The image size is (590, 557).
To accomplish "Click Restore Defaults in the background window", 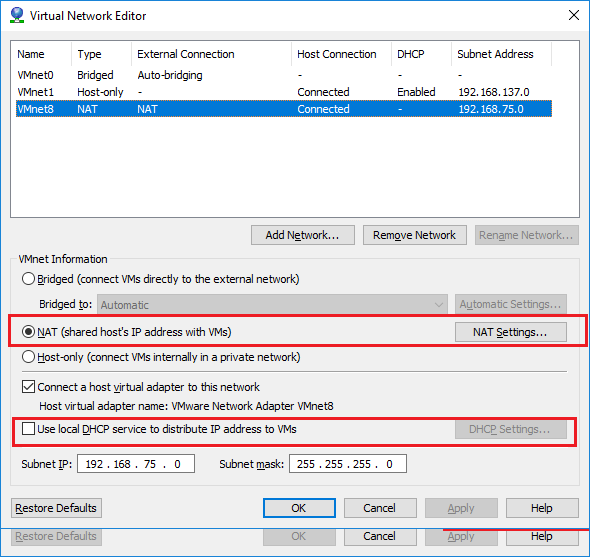I will point(56,537).
